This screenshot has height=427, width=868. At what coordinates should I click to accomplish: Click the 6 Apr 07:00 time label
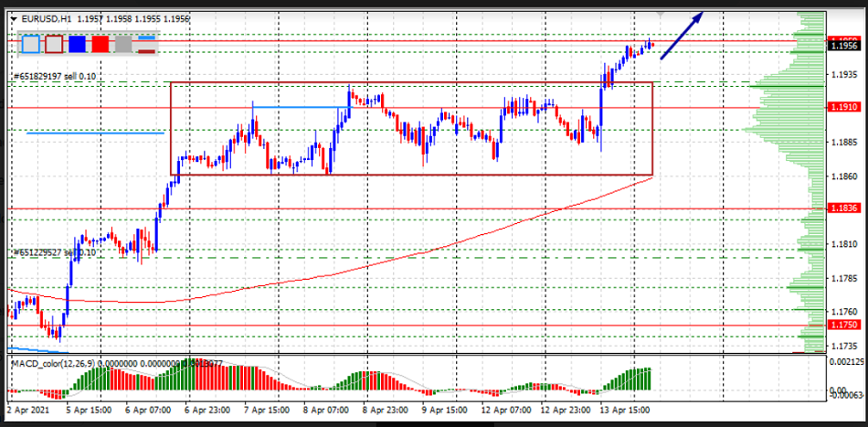pyautogui.click(x=147, y=411)
